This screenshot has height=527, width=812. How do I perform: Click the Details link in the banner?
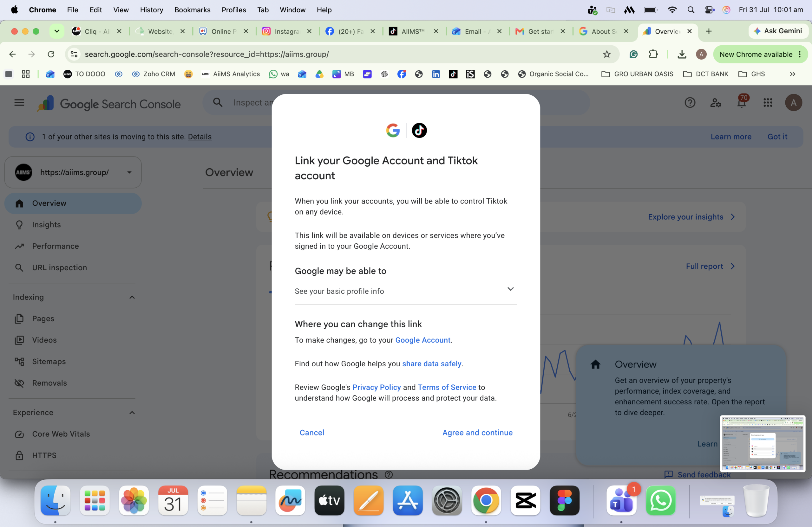tap(200, 137)
